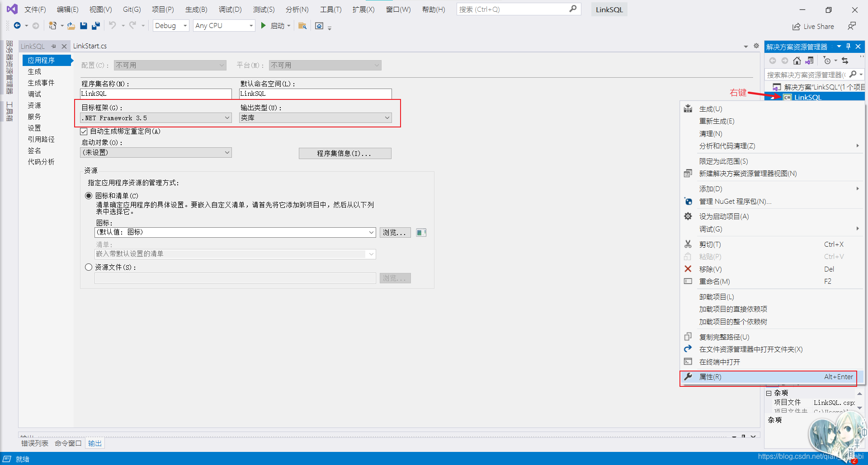Choose 在文件资源管理器中打开文件夹 in context menu

[772, 349]
